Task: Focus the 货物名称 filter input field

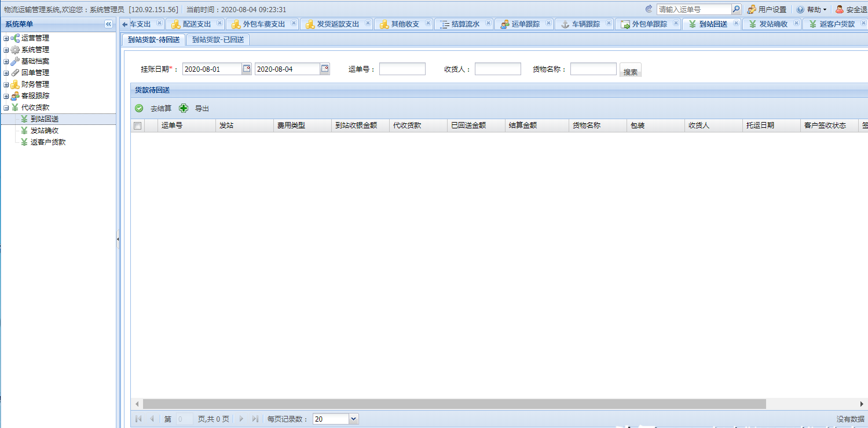Action: coord(594,69)
